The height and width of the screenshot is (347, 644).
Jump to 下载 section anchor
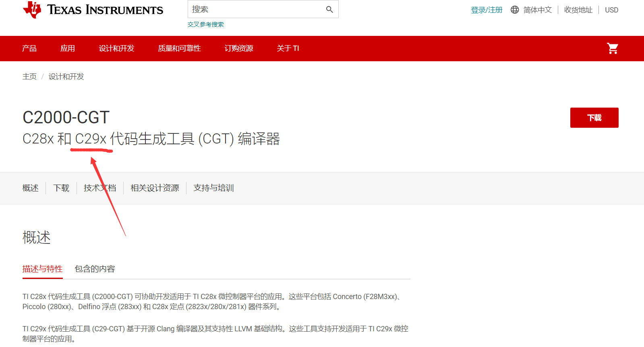(61, 188)
